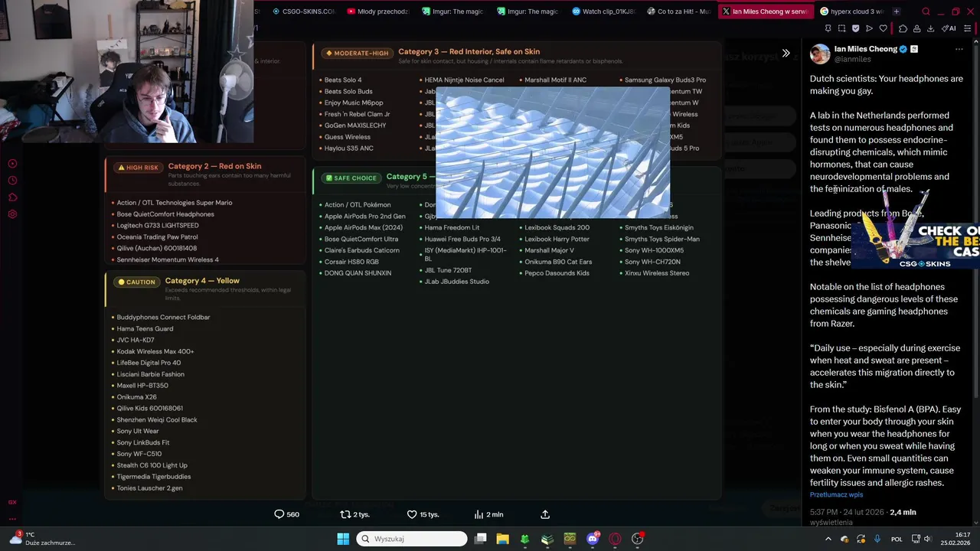
Task: Switch to the Co to za Hit tab
Action: click(x=678, y=11)
